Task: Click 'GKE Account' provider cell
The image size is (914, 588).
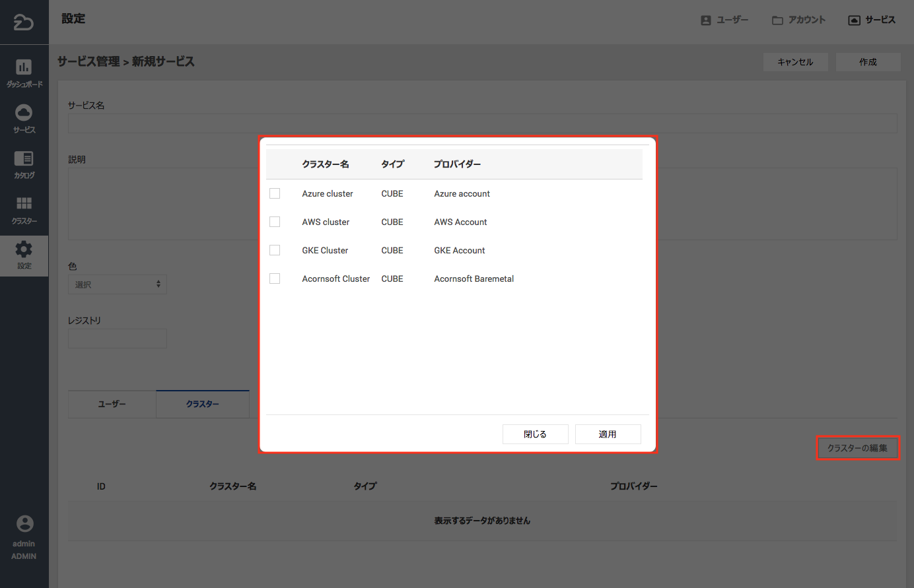Action: click(460, 250)
